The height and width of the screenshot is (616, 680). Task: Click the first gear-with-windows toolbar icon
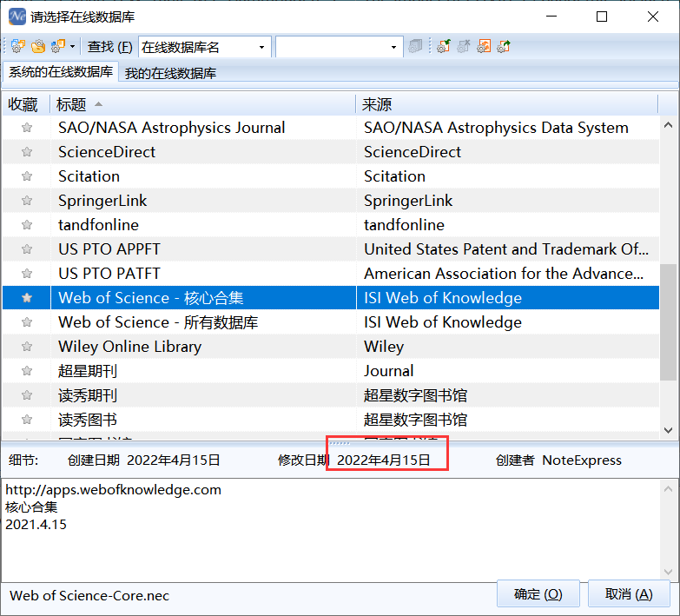pyautogui.click(x=18, y=46)
